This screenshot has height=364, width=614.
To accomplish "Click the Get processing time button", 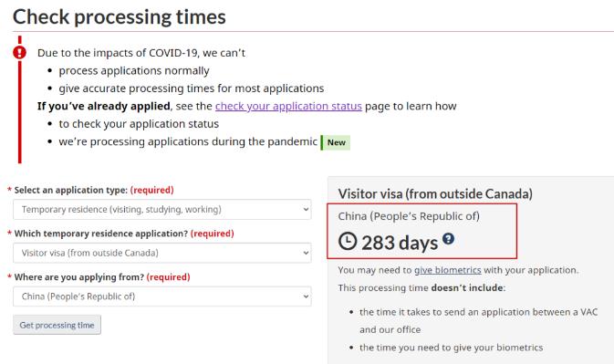I will 57,325.
